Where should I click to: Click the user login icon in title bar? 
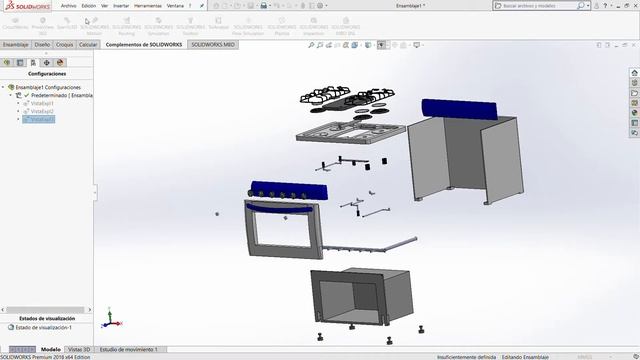coord(596,6)
